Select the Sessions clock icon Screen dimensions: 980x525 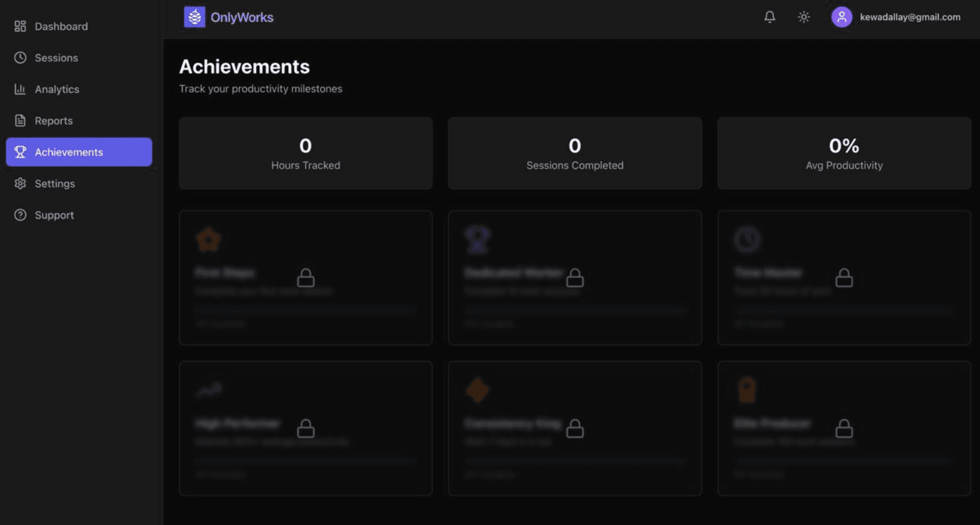tap(20, 58)
